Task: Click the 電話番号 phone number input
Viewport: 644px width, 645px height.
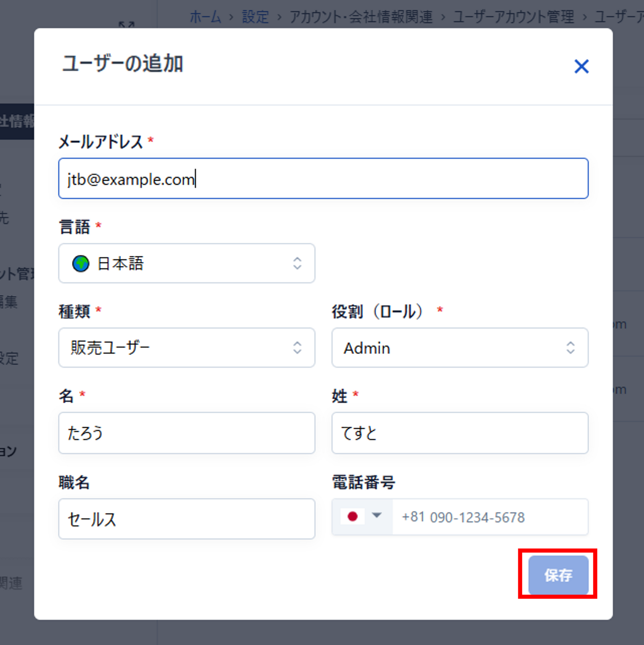Action: (490, 517)
